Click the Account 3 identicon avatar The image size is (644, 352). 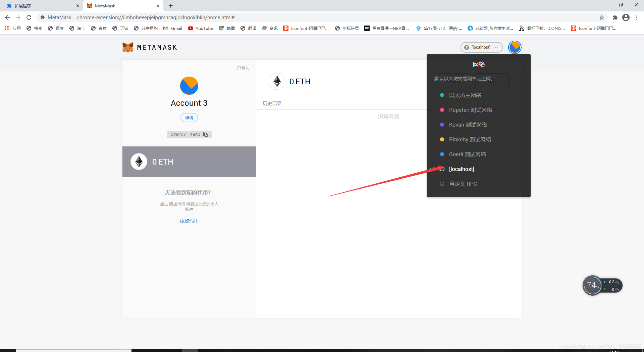coord(189,86)
